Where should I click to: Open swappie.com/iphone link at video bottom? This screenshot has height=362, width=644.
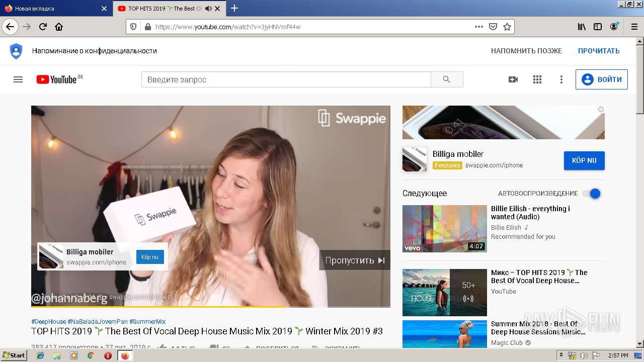(140, 297)
